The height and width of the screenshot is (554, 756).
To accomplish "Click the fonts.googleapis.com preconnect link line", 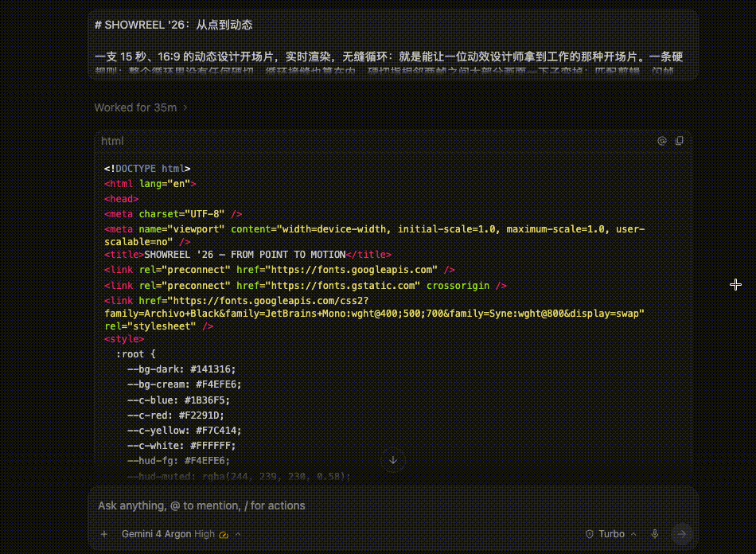I will (x=279, y=270).
